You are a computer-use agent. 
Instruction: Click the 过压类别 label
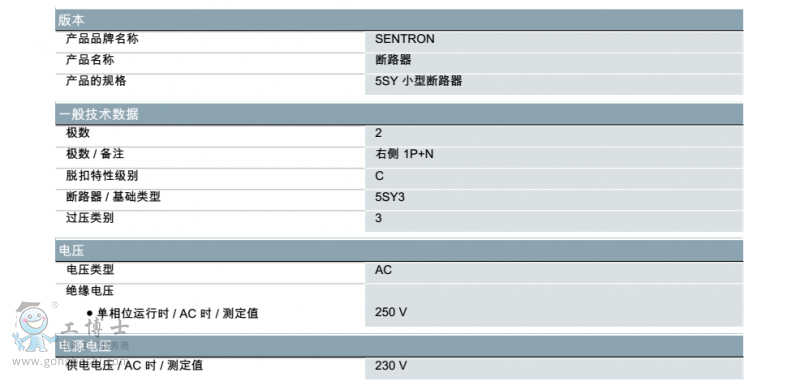[90, 218]
